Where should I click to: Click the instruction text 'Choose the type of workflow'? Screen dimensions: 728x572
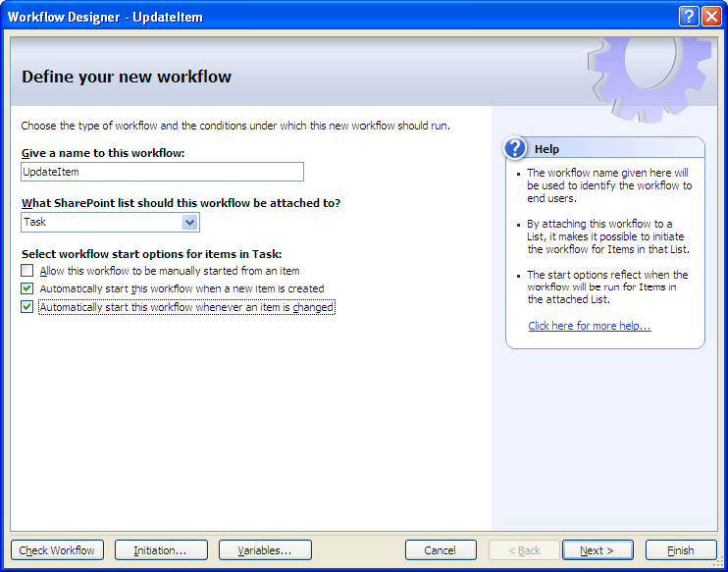[235, 126]
